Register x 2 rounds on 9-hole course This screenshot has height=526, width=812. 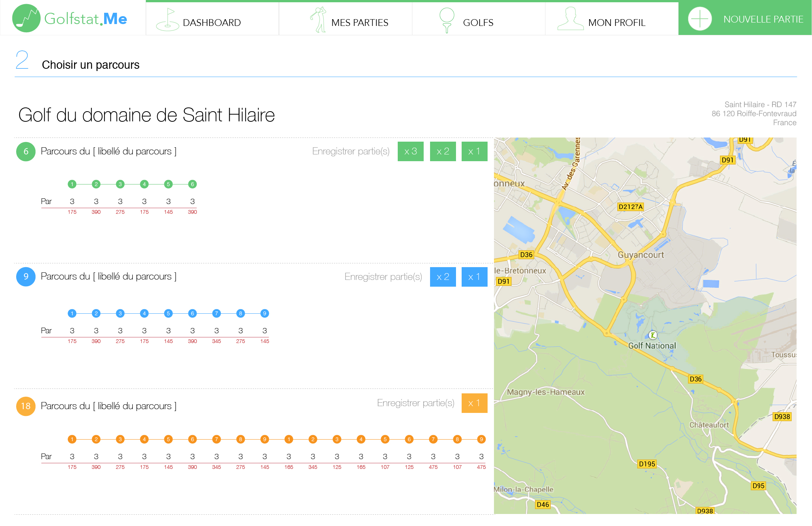click(x=443, y=277)
